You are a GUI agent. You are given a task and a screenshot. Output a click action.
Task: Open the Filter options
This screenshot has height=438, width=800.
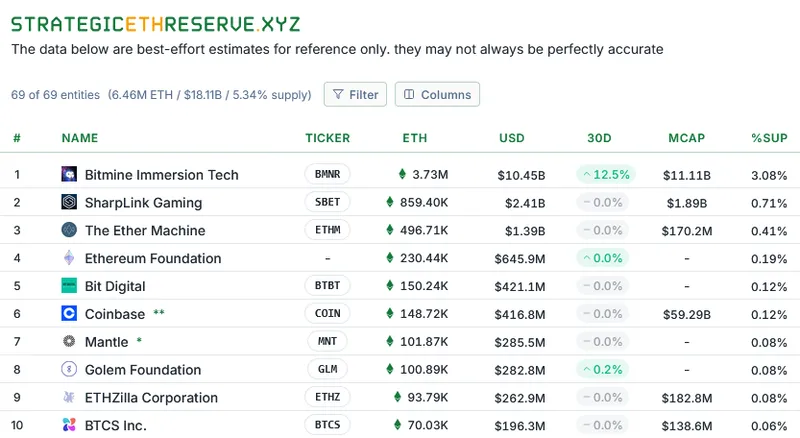[x=355, y=95]
